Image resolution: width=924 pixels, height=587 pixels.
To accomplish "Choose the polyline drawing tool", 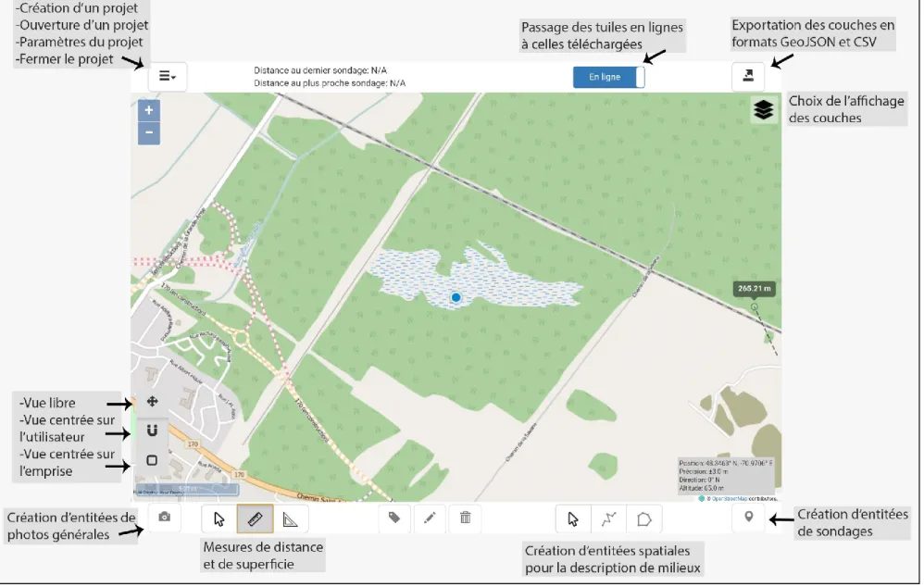I will [x=608, y=519].
